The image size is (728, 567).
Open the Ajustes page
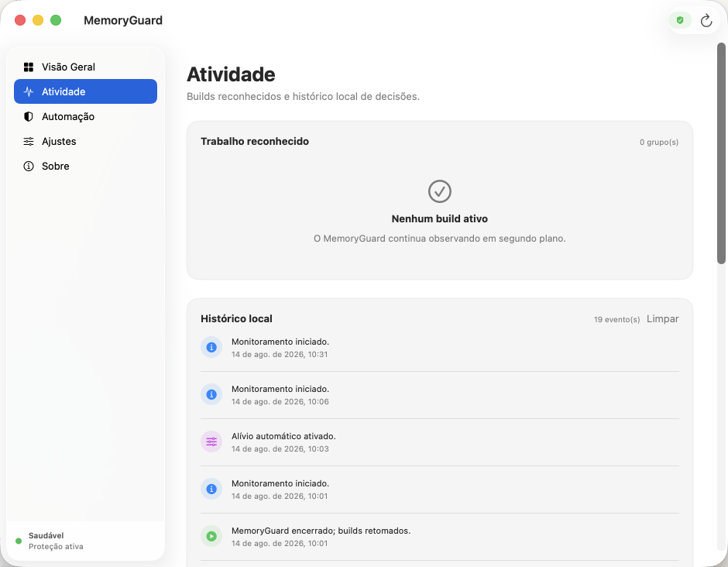(x=85, y=141)
